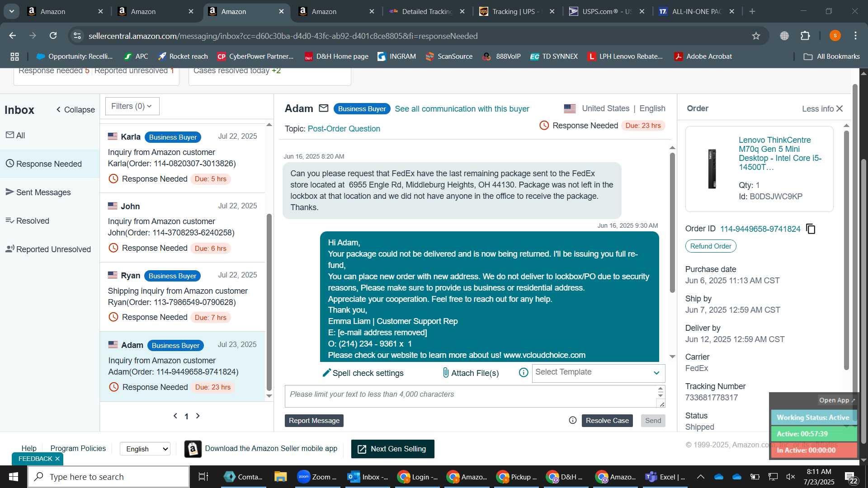Open the notification center icon

(851, 477)
